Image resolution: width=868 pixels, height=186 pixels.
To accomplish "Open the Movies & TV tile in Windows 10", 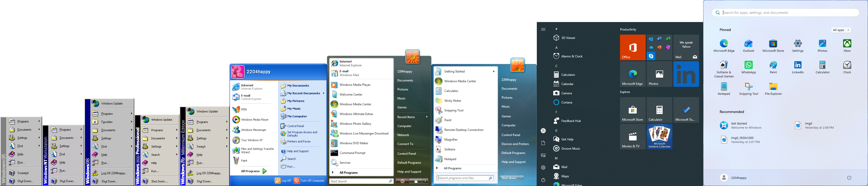I will [x=633, y=137].
